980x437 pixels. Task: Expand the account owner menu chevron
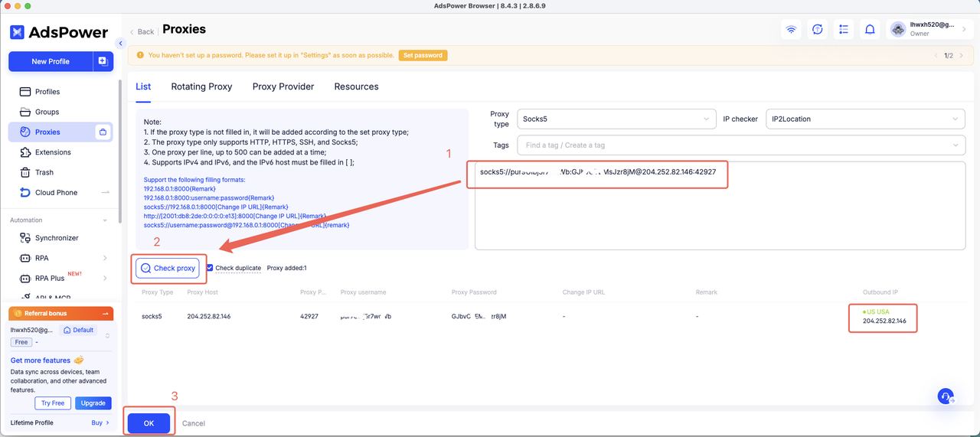pyautogui.click(x=963, y=29)
